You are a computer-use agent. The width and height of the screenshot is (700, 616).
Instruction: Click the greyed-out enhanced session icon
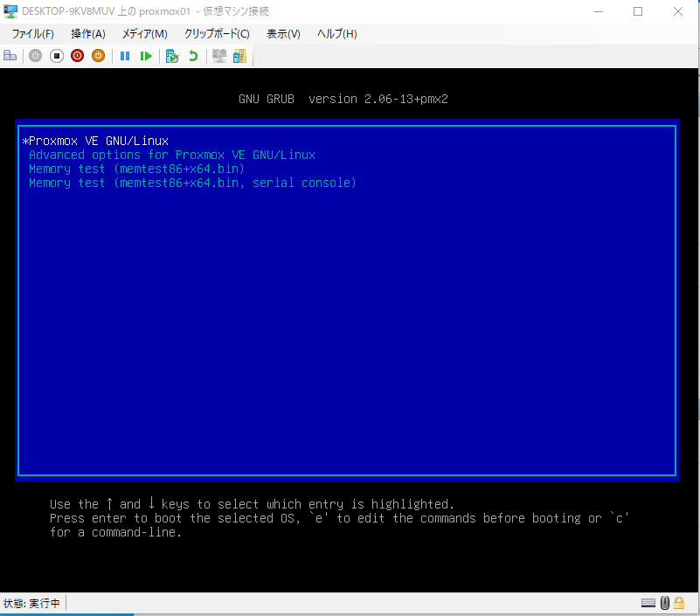[219, 56]
